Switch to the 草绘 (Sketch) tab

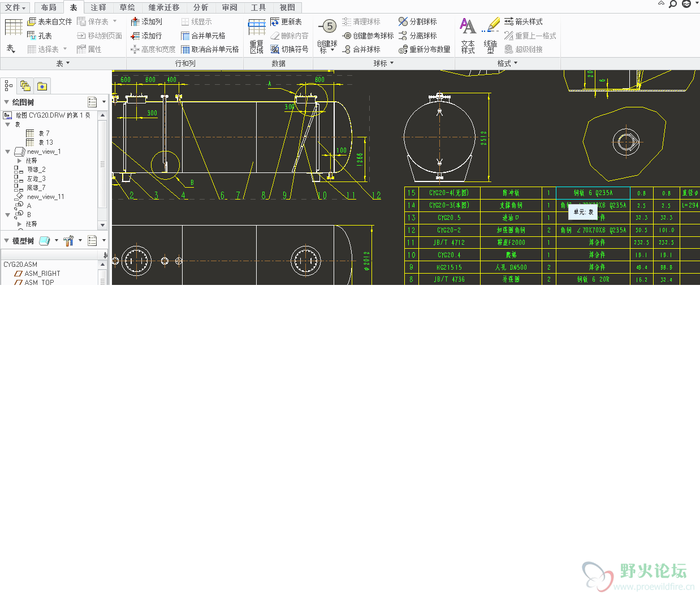127,7
